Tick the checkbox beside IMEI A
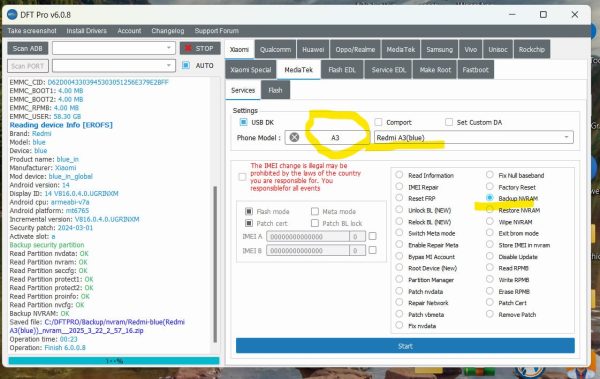 (372, 236)
